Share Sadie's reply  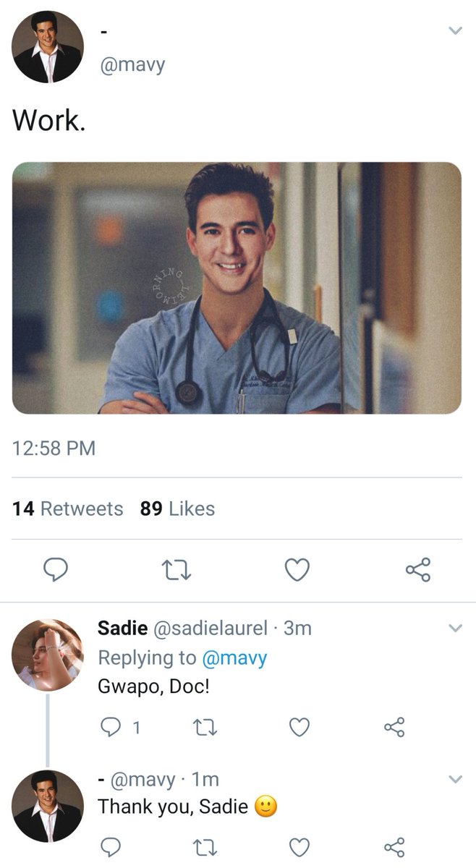coord(394,727)
